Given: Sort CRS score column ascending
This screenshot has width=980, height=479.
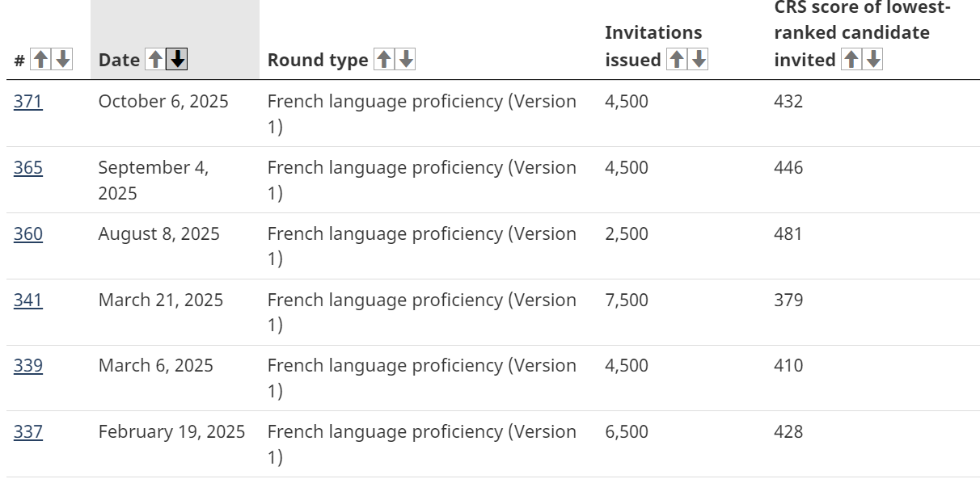Looking at the screenshot, I should click(x=851, y=59).
